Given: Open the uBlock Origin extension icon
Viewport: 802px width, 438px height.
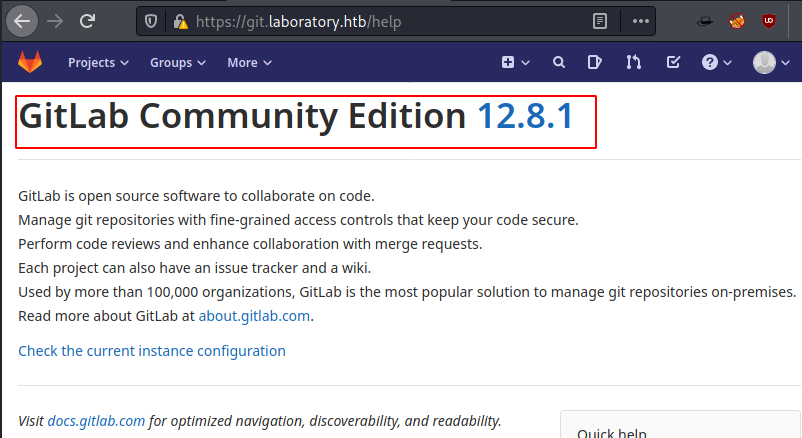Looking at the screenshot, I should pyautogui.click(x=769, y=21).
